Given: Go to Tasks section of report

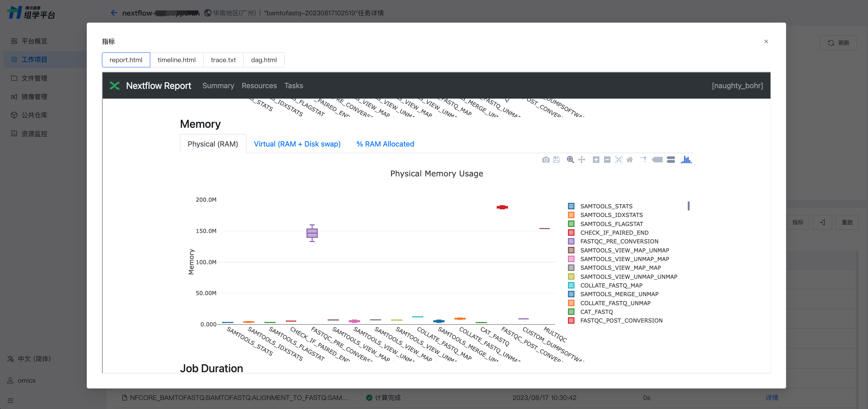Looking at the screenshot, I should point(293,86).
